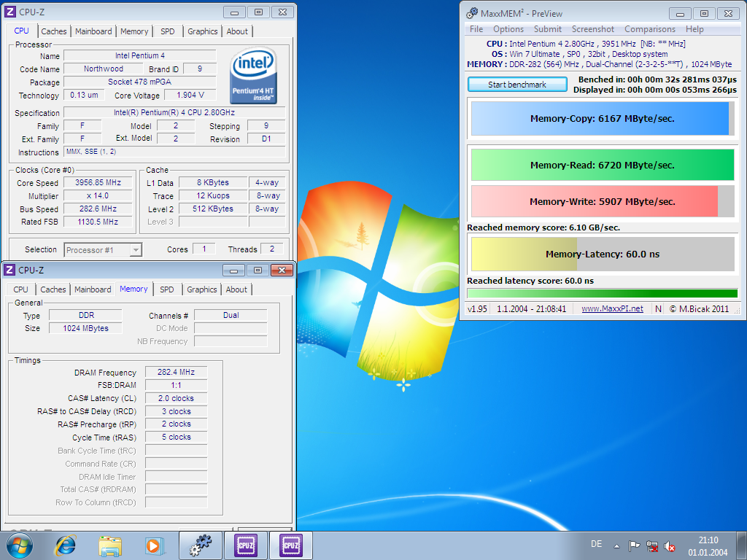
Task: Click the CPU-Z logo icon in top window title
Action: pyautogui.click(x=9, y=12)
